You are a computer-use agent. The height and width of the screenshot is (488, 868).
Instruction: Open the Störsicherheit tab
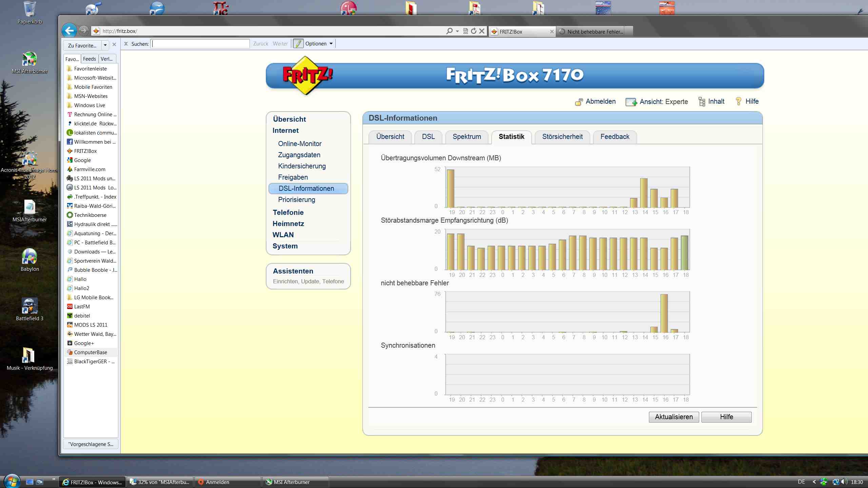[x=562, y=137]
